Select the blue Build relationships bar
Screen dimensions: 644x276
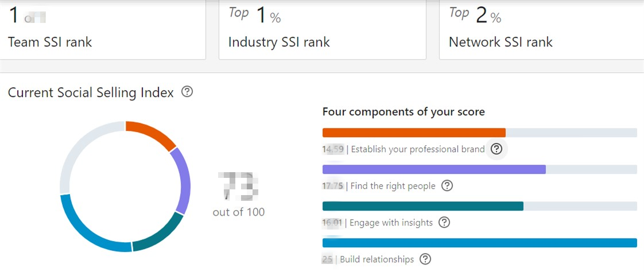pos(480,243)
